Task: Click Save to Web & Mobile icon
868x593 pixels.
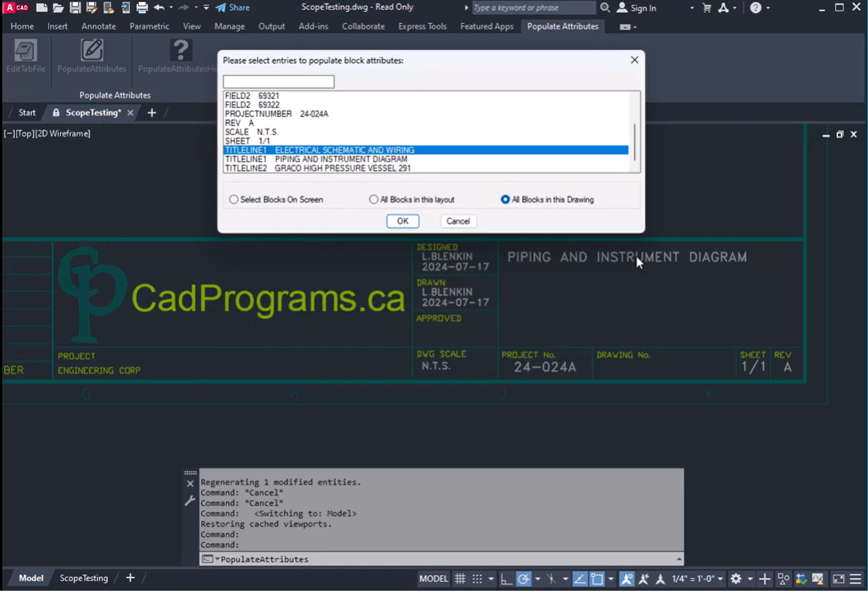Action: [x=125, y=7]
